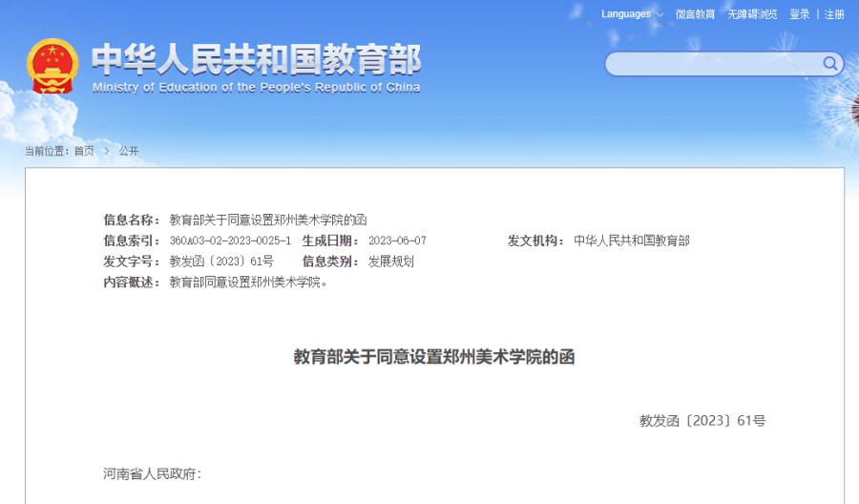Click the 注册 register link
This screenshot has height=504, width=859.
click(x=834, y=14)
